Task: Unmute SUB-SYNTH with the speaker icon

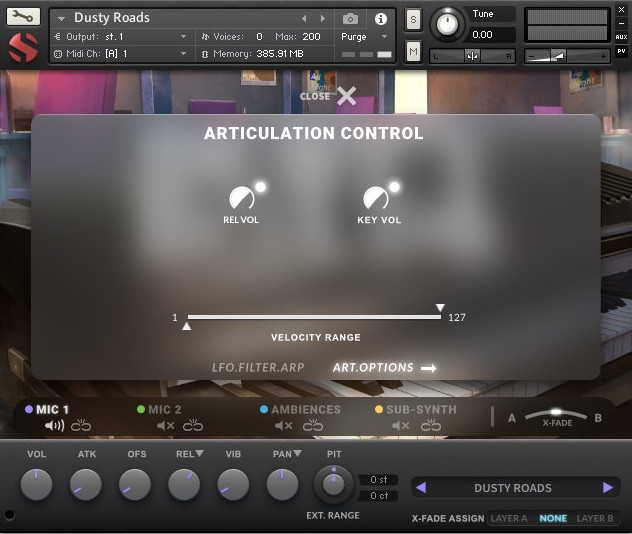Action: click(401, 426)
